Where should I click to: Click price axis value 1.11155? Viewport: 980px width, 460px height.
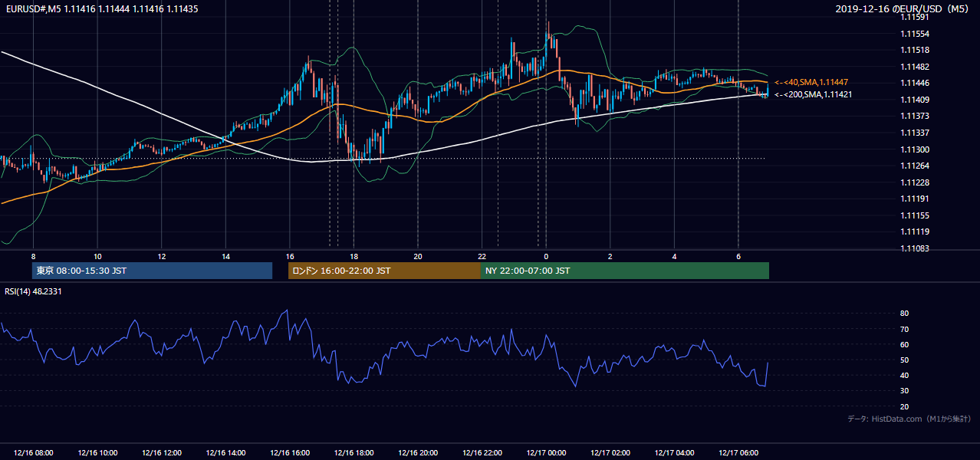(x=915, y=215)
